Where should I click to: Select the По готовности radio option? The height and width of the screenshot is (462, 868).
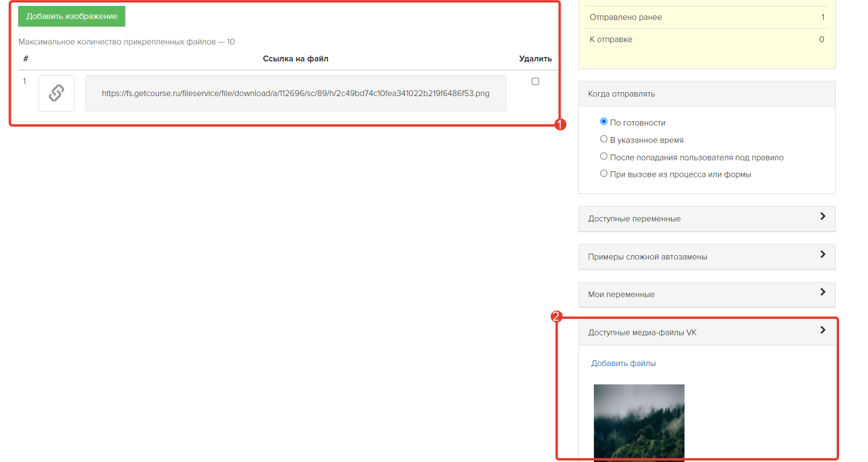click(604, 122)
